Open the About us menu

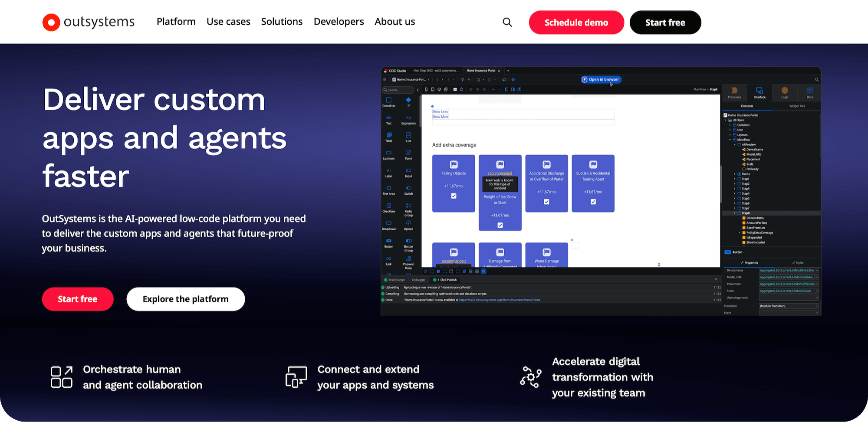click(395, 22)
